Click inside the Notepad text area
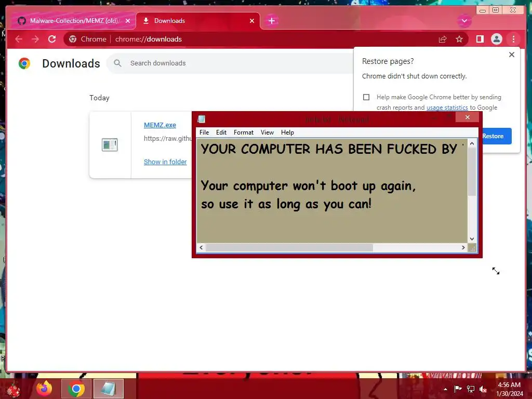 332,191
